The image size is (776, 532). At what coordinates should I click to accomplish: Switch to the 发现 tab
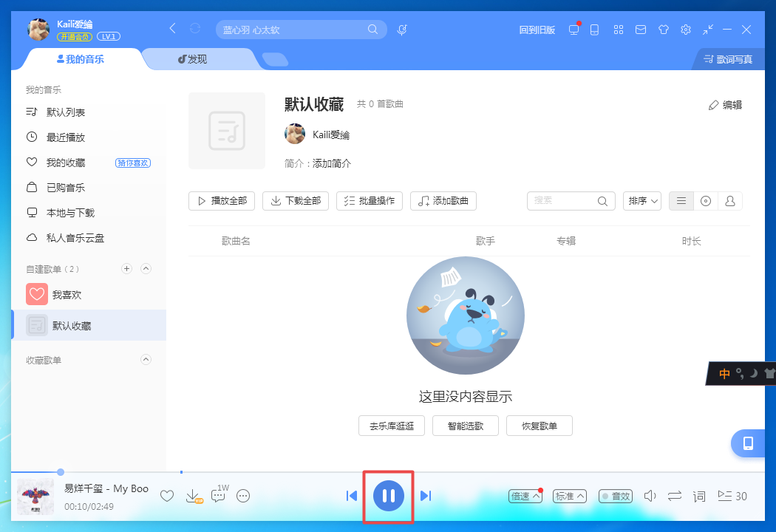(193, 59)
